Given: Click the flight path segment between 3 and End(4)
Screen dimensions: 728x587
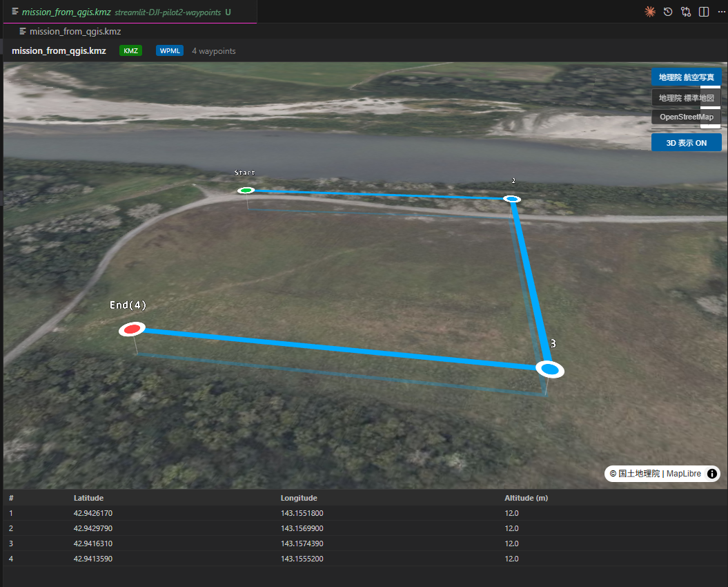Looking at the screenshot, I should [341, 349].
